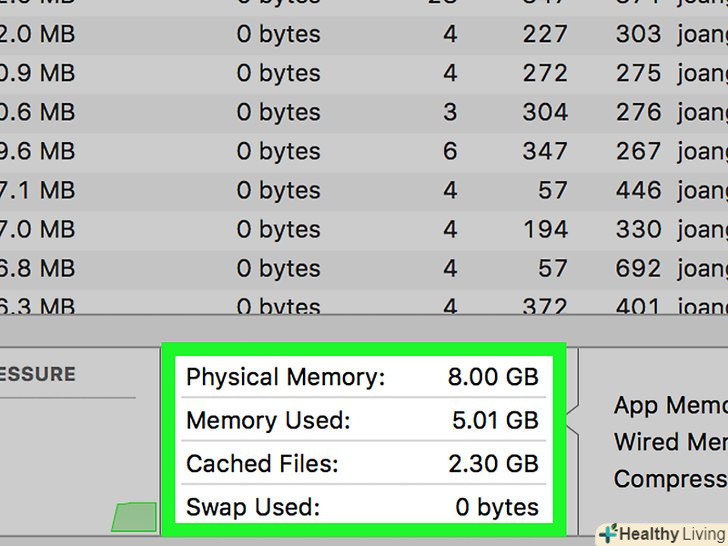This screenshot has height=546, width=728.
Task: Select the process row using 6.8 MB
Action: [x=300, y=268]
